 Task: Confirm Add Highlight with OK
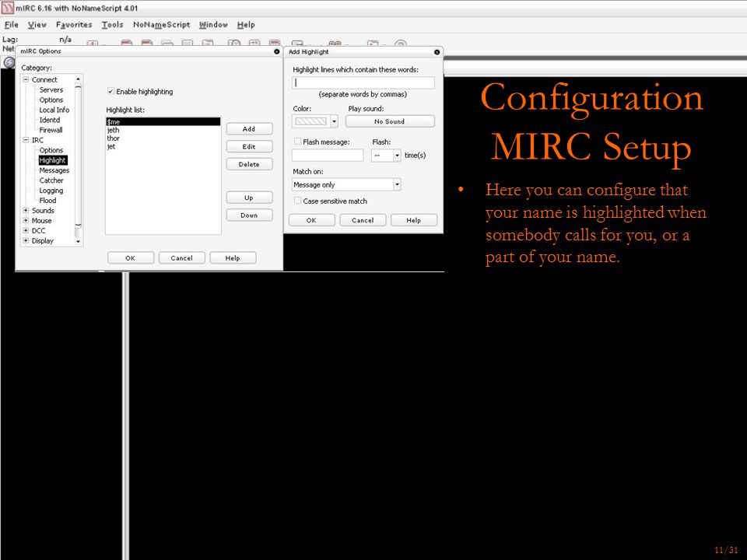pos(311,220)
